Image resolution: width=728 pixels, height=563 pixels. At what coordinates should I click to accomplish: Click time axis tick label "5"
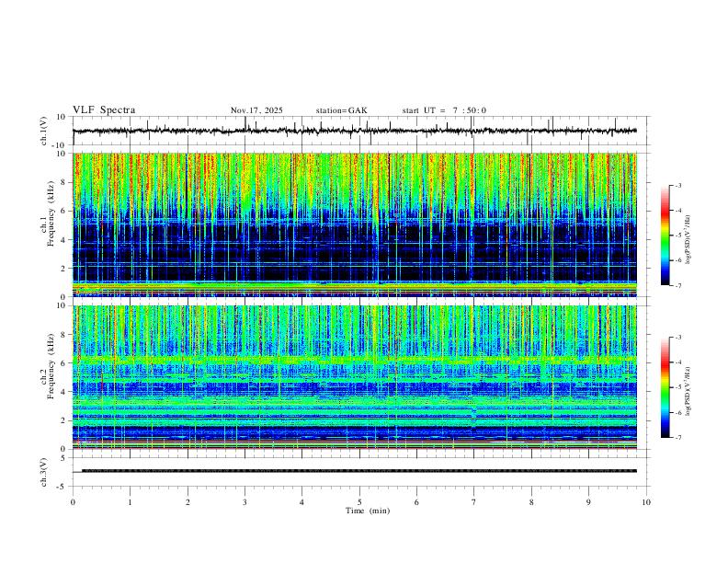(359, 502)
